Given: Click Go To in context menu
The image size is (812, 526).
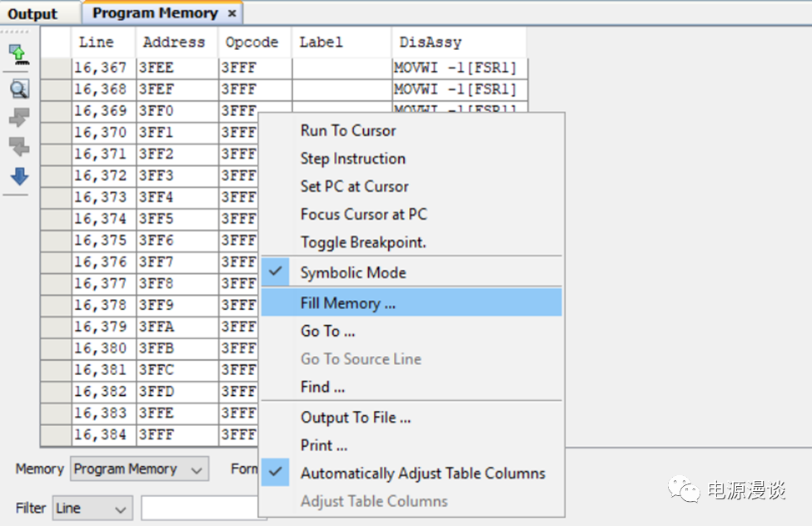Looking at the screenshot, I should [x=327, y=331].
